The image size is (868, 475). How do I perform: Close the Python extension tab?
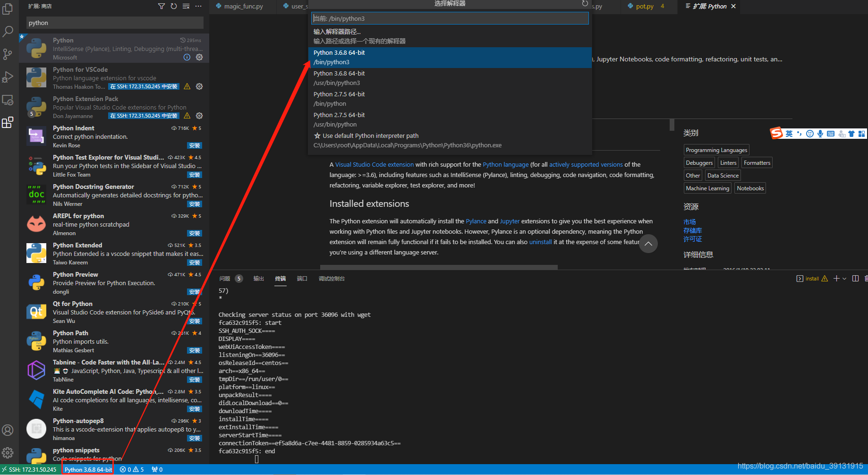[733, 6]
